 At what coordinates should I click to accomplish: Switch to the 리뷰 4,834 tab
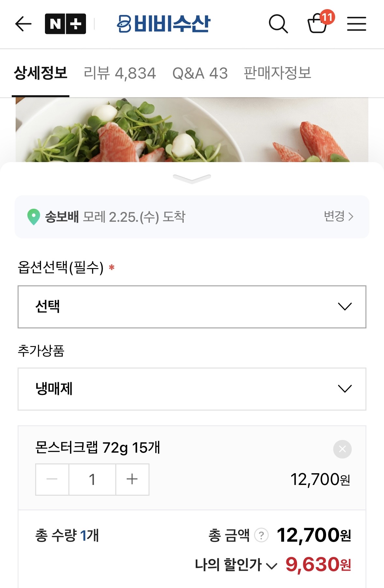pyautogui.click(x=120, y=73)
